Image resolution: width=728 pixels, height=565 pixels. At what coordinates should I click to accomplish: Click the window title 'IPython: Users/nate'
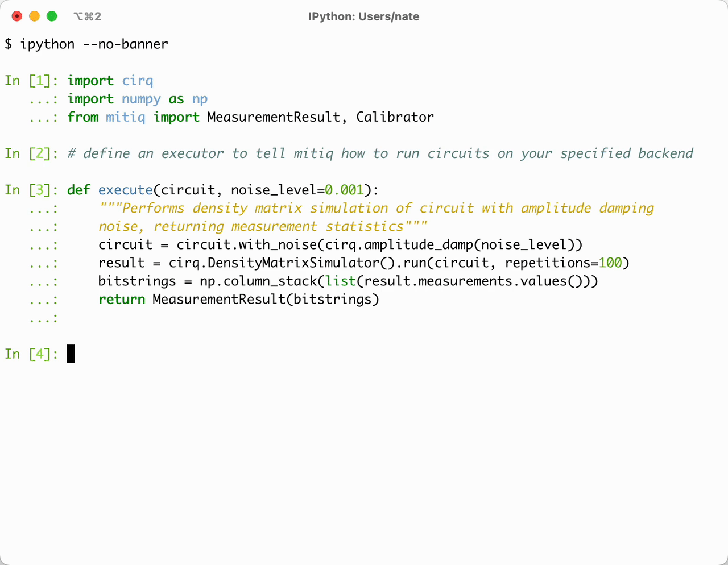(364, 16)
